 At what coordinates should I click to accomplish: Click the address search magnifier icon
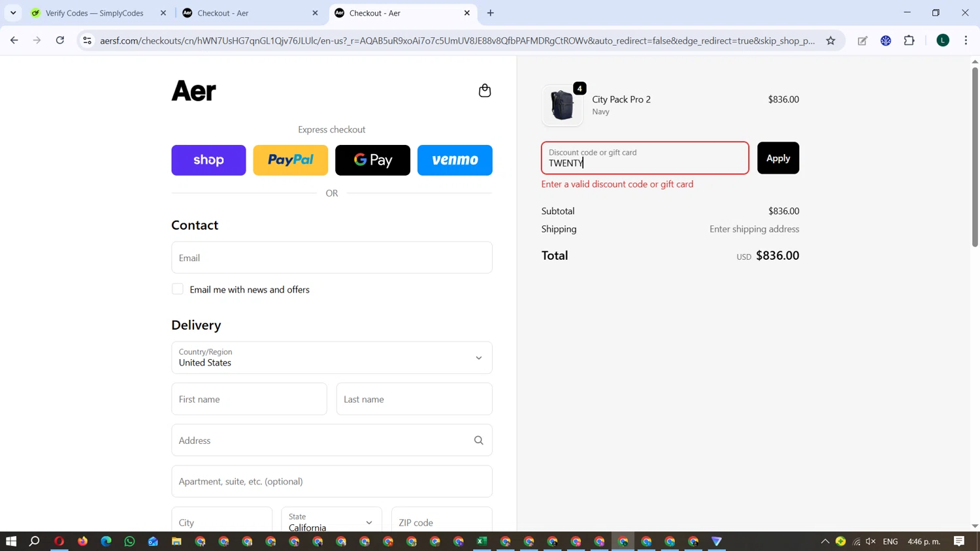pyautogui.click(x=479, y=441)
